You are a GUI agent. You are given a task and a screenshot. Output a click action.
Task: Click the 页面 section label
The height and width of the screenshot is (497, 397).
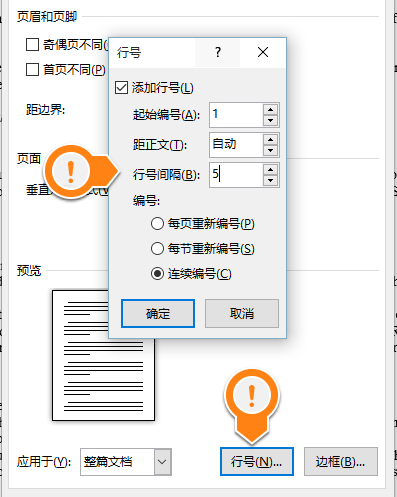pyautogui.click(x=29, y=158)
